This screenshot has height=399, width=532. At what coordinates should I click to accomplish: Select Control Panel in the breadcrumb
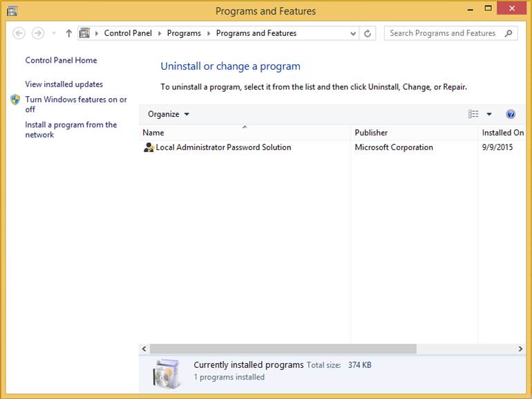click(128, 33)
